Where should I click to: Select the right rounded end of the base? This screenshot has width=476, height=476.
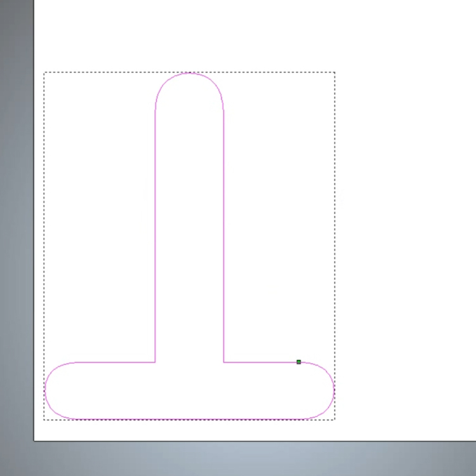pyautogui.click(x=333, y=390)
